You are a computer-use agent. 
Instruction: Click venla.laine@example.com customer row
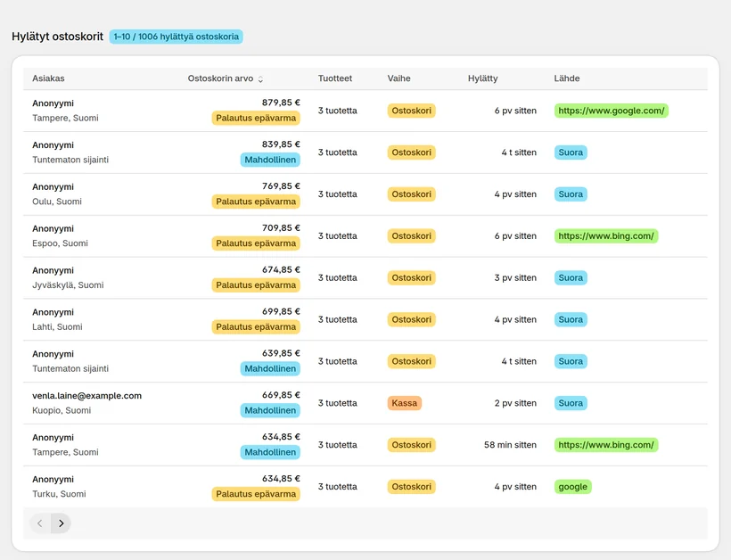click(x=365, y=403)
